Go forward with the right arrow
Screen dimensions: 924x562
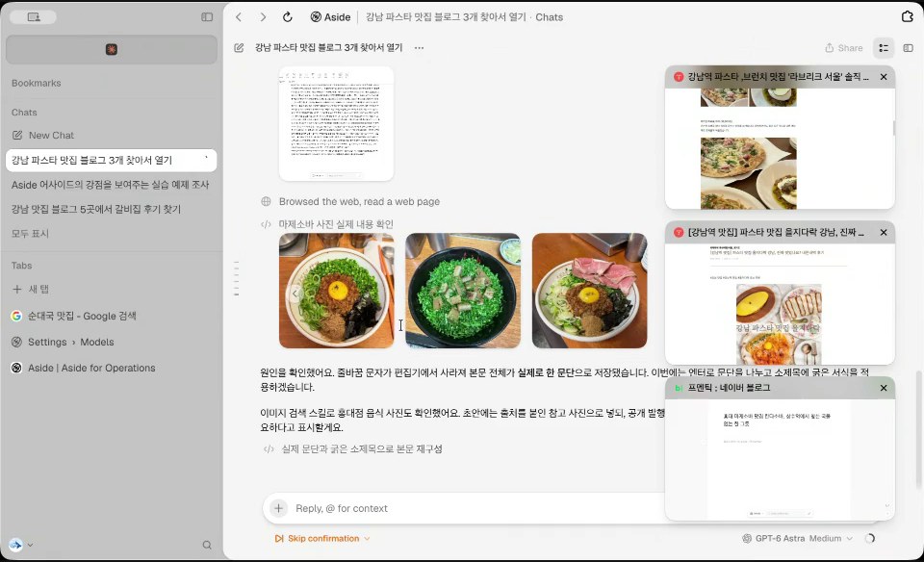pyautogui.click(x=263, y=17)
